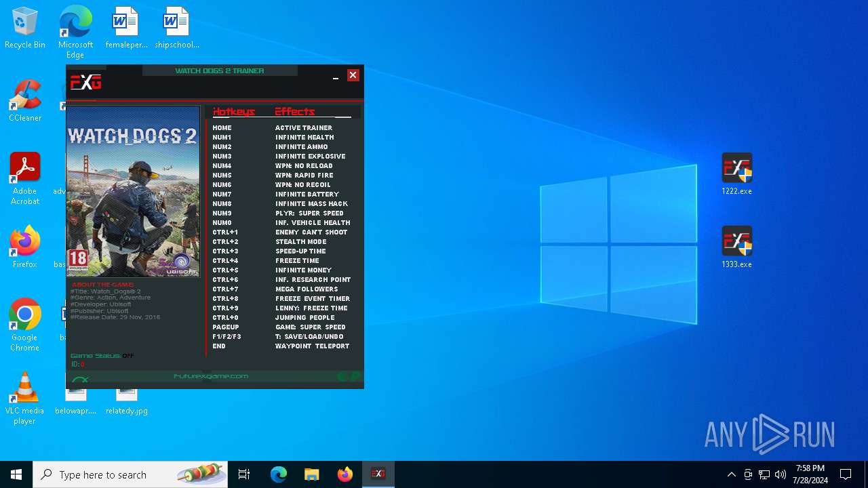The height and width of the screenshot is (488, 868).
Task: Open the Windows Start menu
Action: 16,474
